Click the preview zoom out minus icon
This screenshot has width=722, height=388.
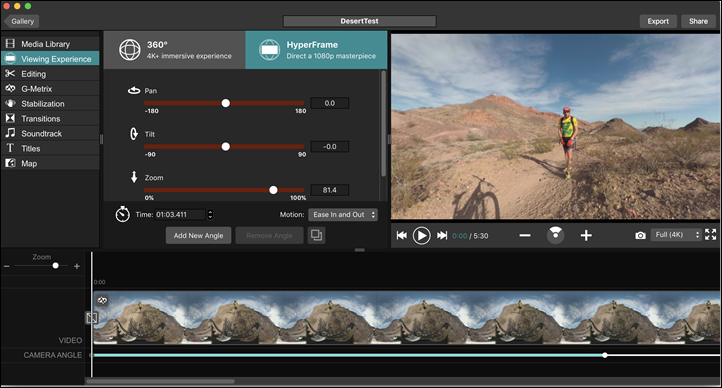[525, 235]
